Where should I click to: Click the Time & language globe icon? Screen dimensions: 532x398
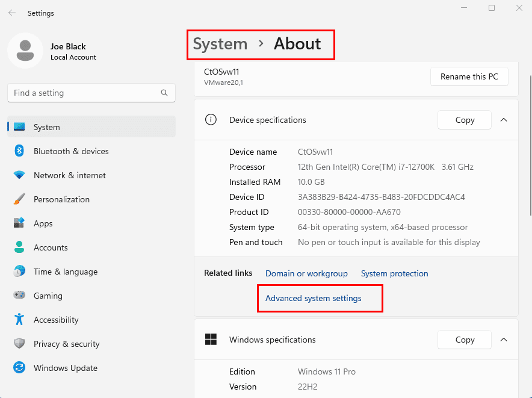[19, 272]
